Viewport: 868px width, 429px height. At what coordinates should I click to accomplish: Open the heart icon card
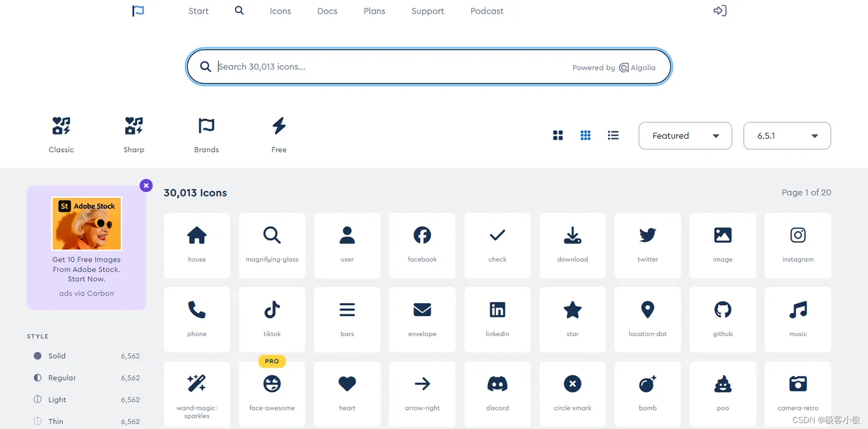(x=347, y=394)
